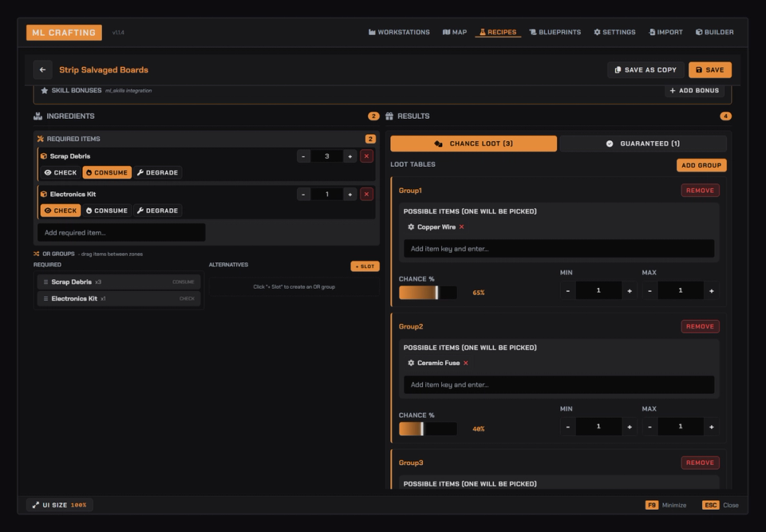Screen dimensions: 766x532
Task: Increase Group2 MIN value
Action: (x=630, y=427)
